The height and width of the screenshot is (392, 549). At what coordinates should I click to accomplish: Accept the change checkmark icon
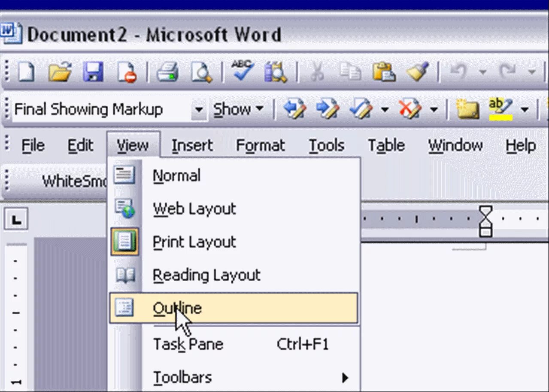(362, 109)
